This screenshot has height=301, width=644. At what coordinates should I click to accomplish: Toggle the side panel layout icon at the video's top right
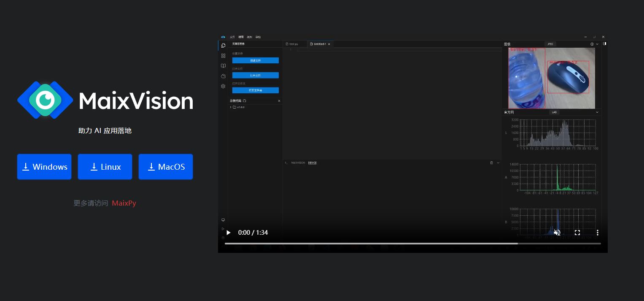coord(604,43)
